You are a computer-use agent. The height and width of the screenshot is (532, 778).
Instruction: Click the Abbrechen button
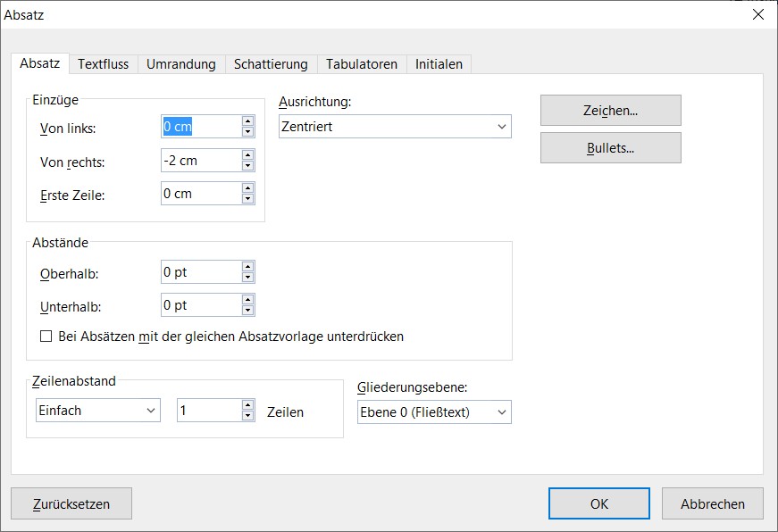(713, 503)
